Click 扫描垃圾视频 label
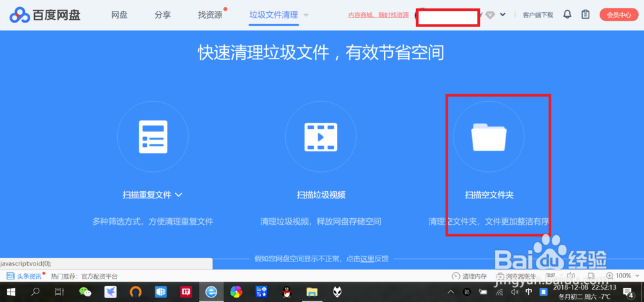Viewport: 644px width, 302px height. click(x=321, y=194)
